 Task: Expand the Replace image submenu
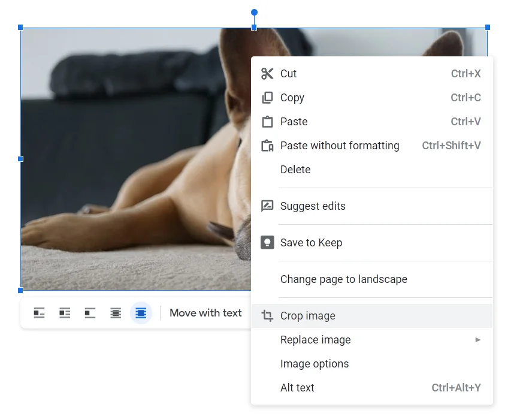click(x=372, y=340)
